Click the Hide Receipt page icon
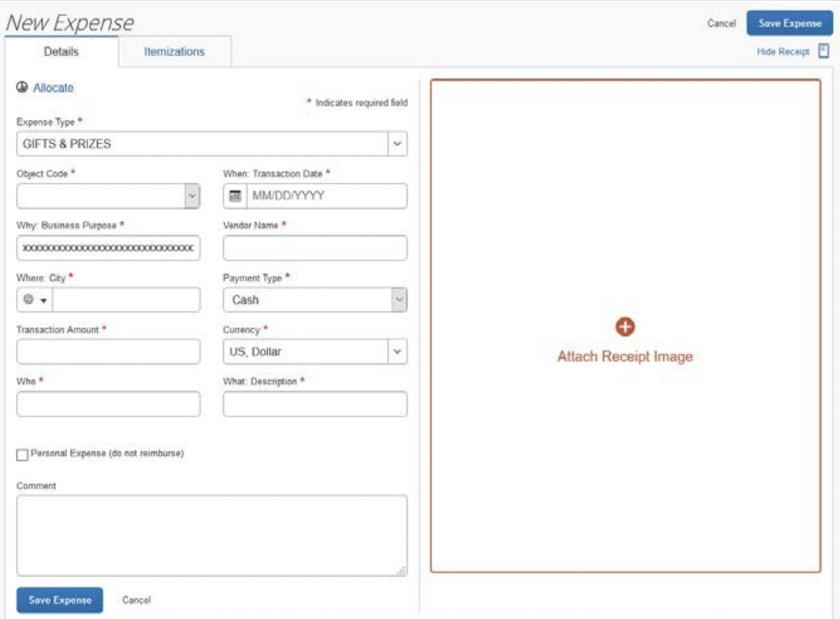Viewport: 840px width, 619px height. click(x=823, y=51)
